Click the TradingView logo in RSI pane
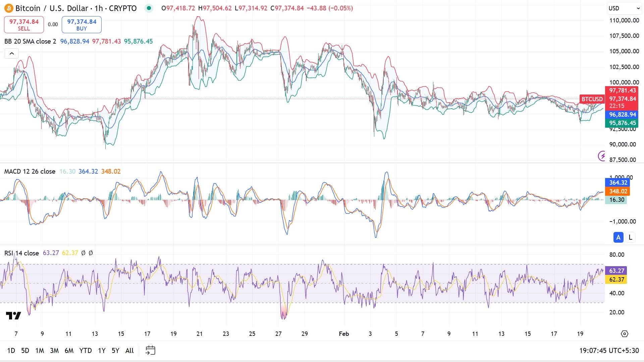The height and width of the screenshot is (362, 644). 13,315
